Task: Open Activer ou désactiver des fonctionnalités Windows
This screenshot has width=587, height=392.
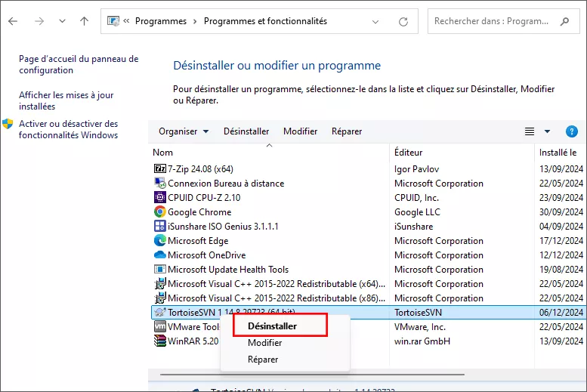Action: click(69, 129)
